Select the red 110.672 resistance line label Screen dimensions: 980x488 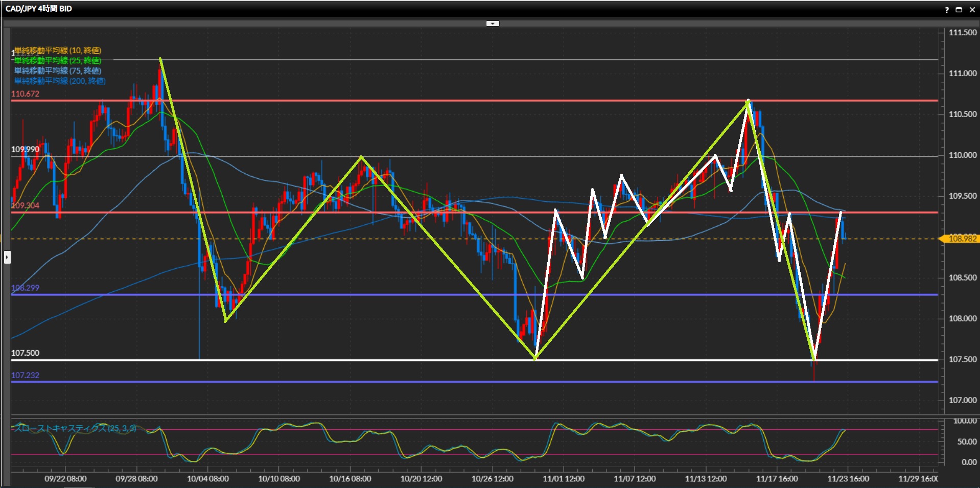[x=26, y=94]
